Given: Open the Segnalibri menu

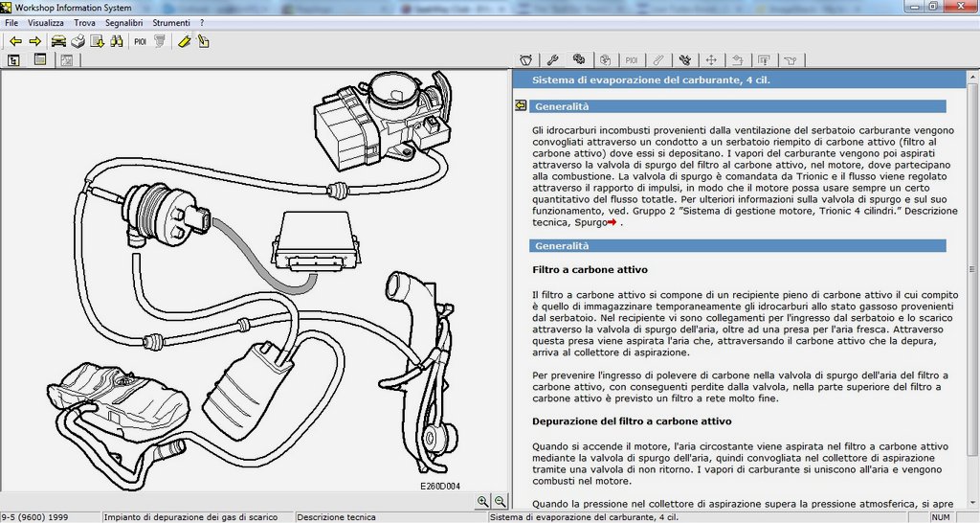Looking at the screenshot, I should [123, 23].
